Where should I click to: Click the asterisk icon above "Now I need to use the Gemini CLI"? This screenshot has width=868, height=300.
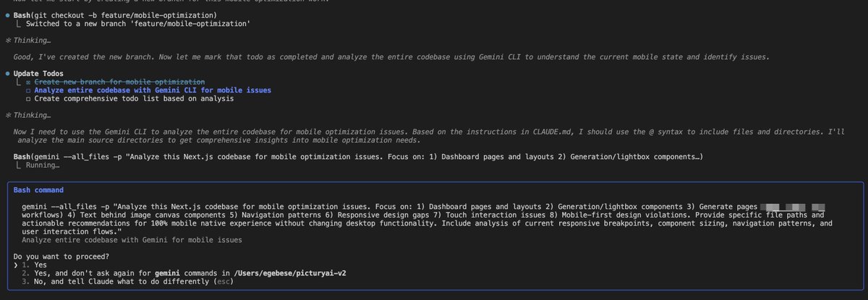coord(7,116)
